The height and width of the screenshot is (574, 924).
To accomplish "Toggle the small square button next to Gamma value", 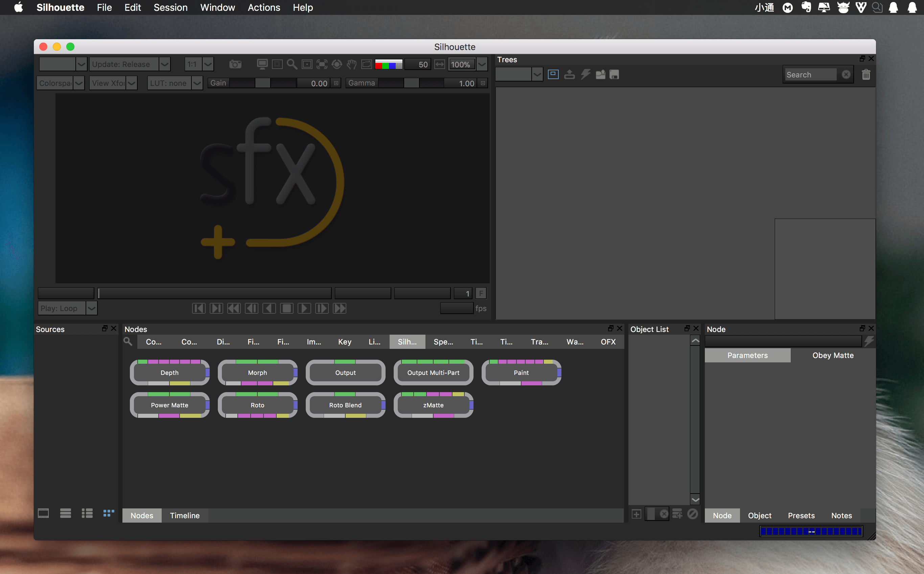I will [x=483, y=83].
